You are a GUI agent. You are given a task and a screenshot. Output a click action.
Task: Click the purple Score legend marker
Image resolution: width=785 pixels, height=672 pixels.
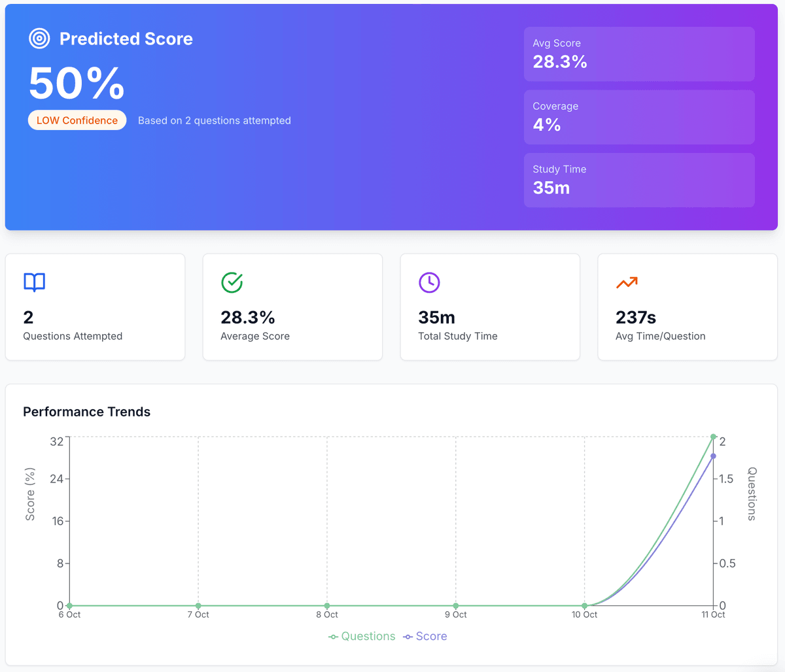[x=410, y=636]
